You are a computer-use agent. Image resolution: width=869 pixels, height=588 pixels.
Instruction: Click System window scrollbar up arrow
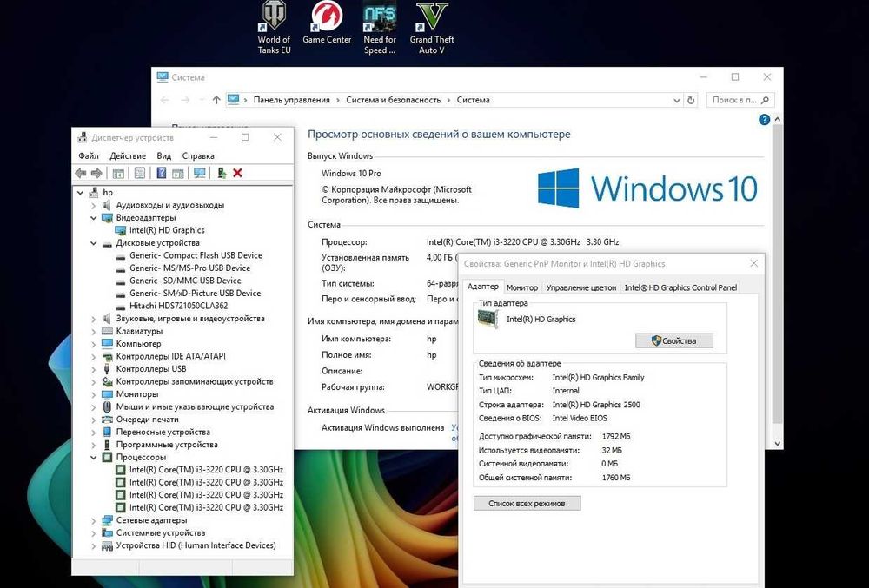coord(777,119)
